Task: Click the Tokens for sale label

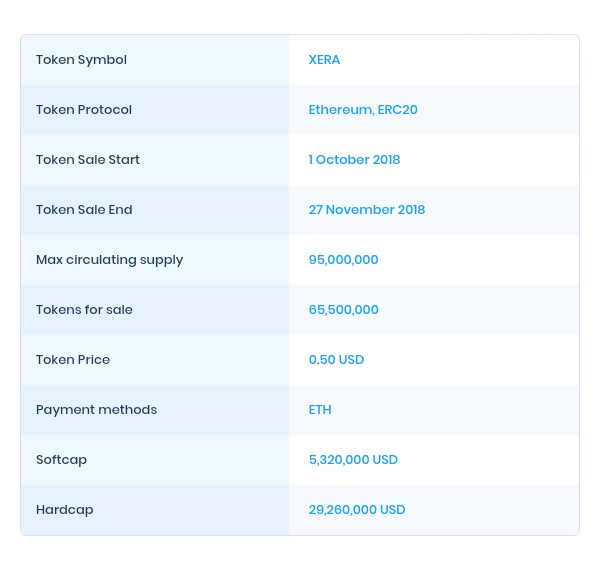Action: coord(84,310)
